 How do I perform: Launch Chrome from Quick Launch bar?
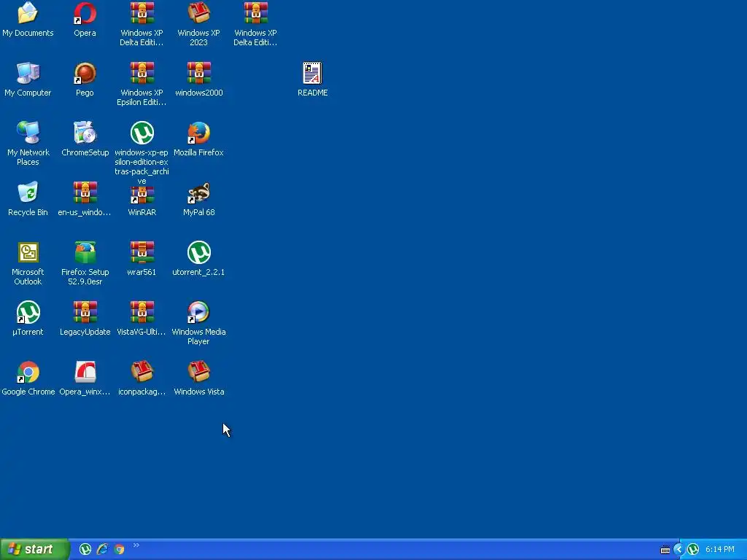[x=119, y=550]
